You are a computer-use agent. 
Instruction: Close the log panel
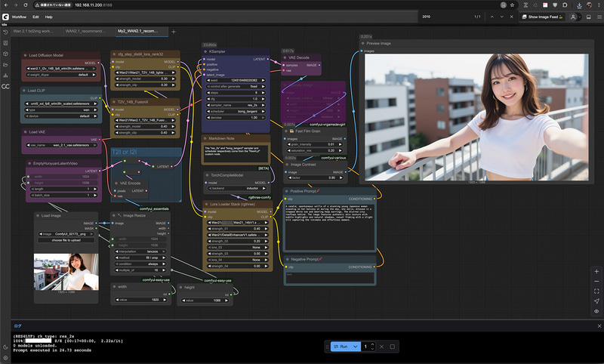[x=599, y=326]
